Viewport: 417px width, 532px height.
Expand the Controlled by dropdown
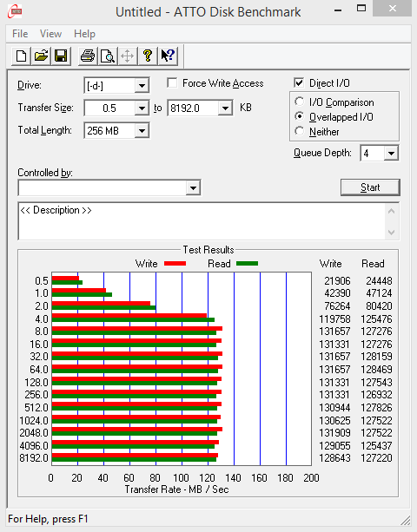click(193, 187)
